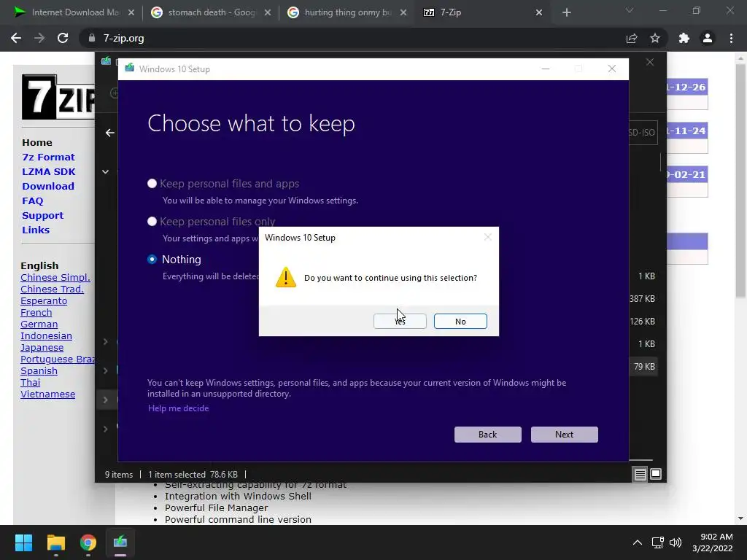Open the Internet Download Manager tab

tap(75, 12)
